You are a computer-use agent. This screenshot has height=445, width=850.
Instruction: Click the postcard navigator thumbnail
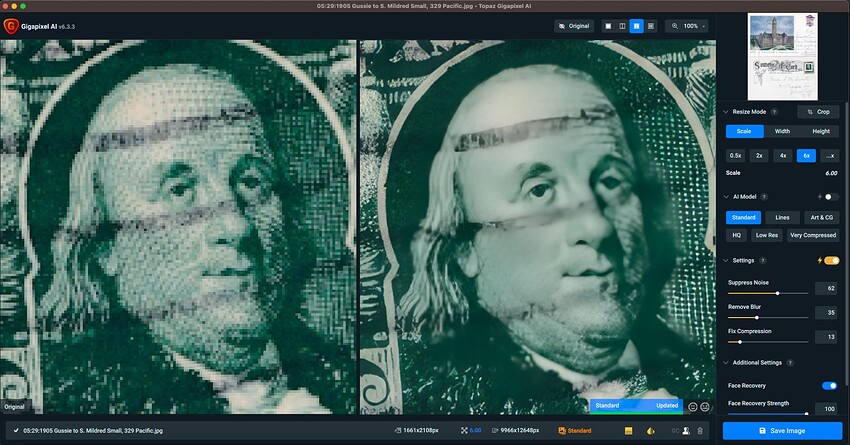[x=782, y=56]
